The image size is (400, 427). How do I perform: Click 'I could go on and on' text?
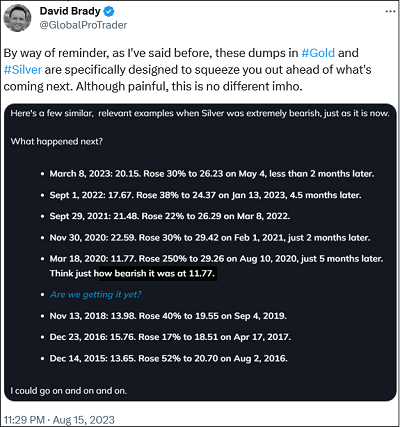[69, 391]
